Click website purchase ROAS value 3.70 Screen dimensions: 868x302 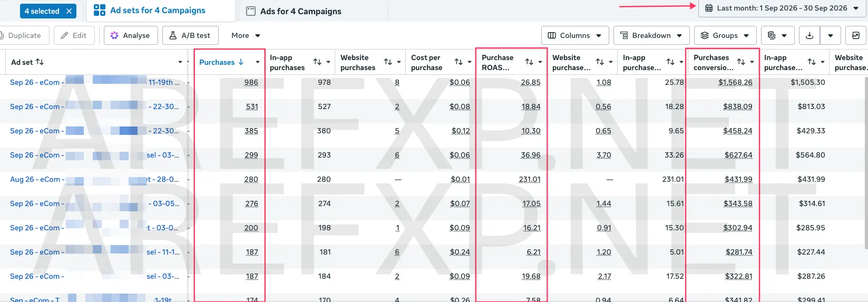tap(603, 155)
